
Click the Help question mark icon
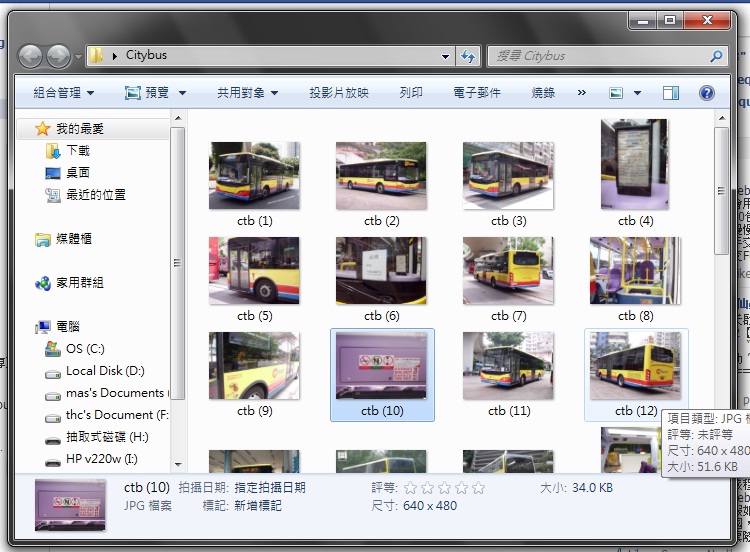click(x=706, y=93)
